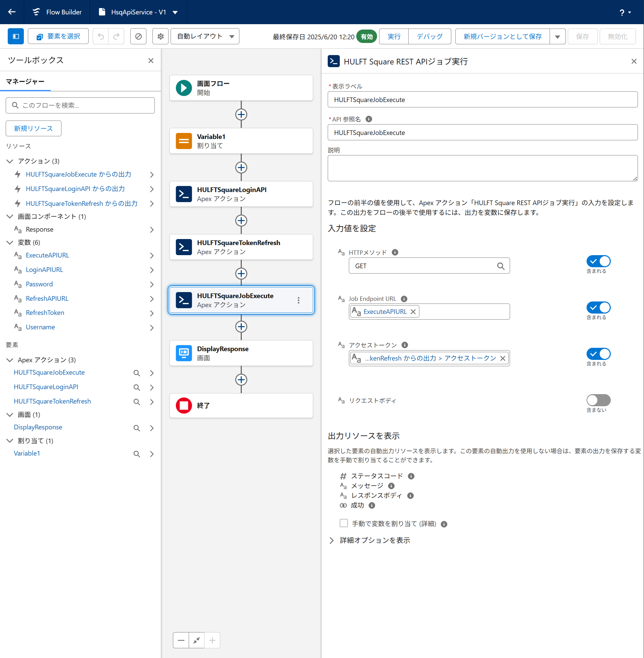Click the API 参照名 input field

(x=482, y=133)
